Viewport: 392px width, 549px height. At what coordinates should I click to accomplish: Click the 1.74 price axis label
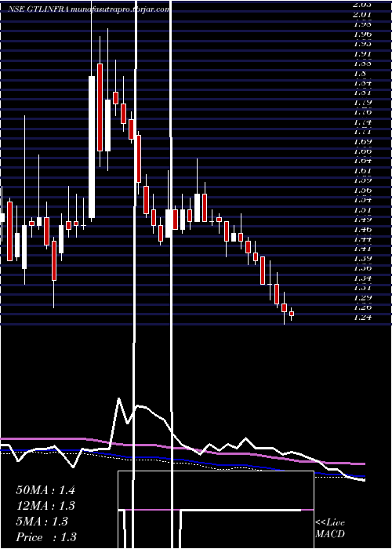point(362,122)
